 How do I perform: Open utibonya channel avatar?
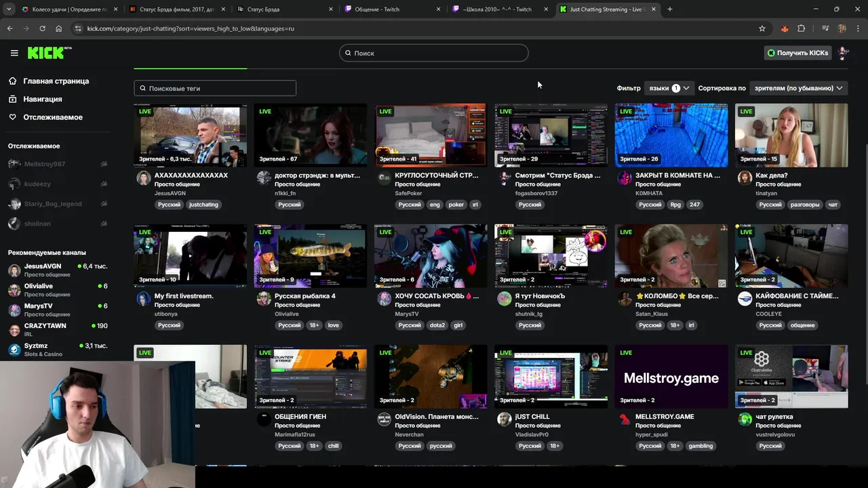143,299
